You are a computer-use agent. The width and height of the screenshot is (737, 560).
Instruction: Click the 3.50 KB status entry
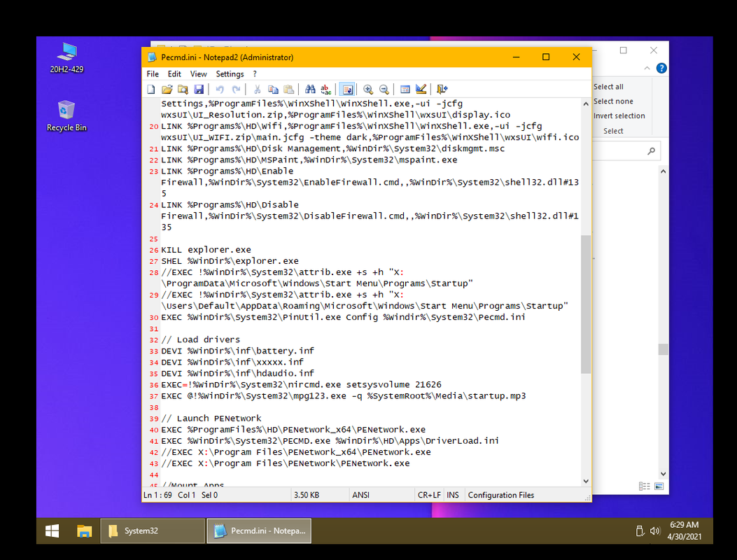(307, 495)
